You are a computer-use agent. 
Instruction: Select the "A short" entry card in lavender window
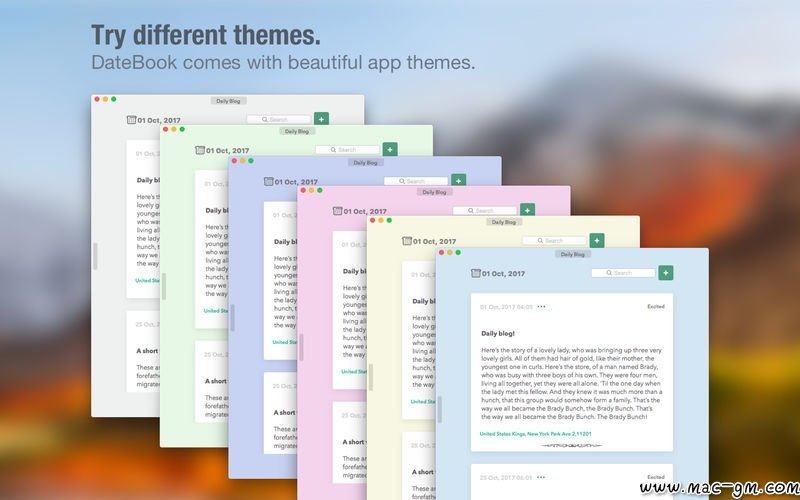coord(281,413)
